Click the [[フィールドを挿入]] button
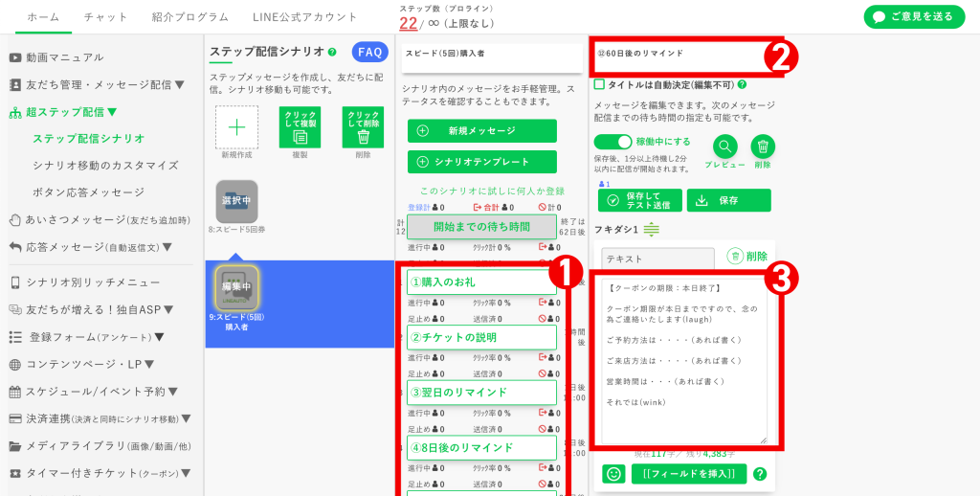980x496 pixels. [x=689, y=473]
